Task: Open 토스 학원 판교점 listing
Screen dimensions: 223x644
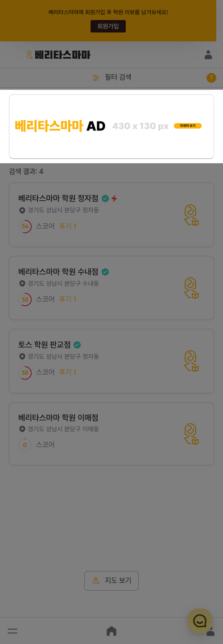Action: [111, 361]
